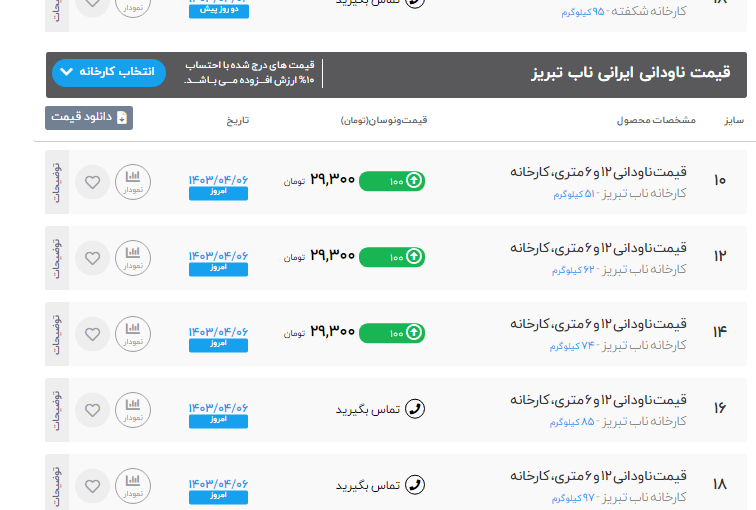
Task: Open size 12 product title link
Action: coord(598,247)
